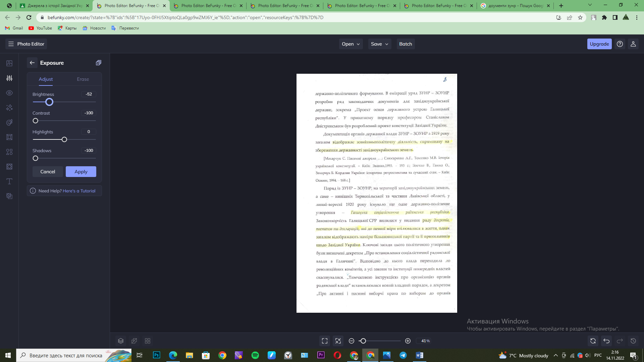Open the Textures sidebar icon
The image size is (644, 362).
[9, 196]
